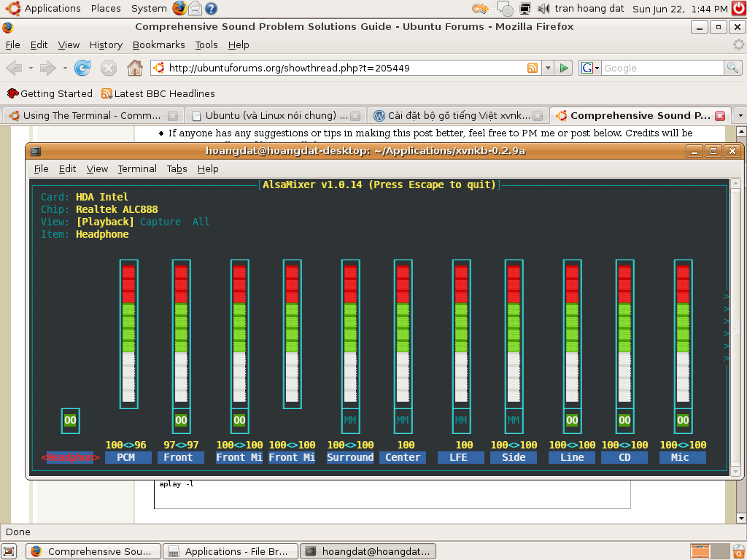Click the tran hoang dat user switcher
The width and height of the screenshot is (747, 560).
point(589,9)
